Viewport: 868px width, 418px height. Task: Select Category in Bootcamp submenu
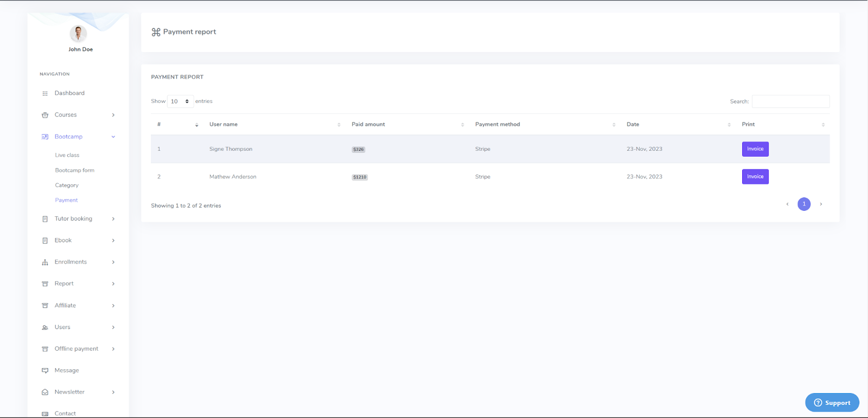tap(67, 185)
